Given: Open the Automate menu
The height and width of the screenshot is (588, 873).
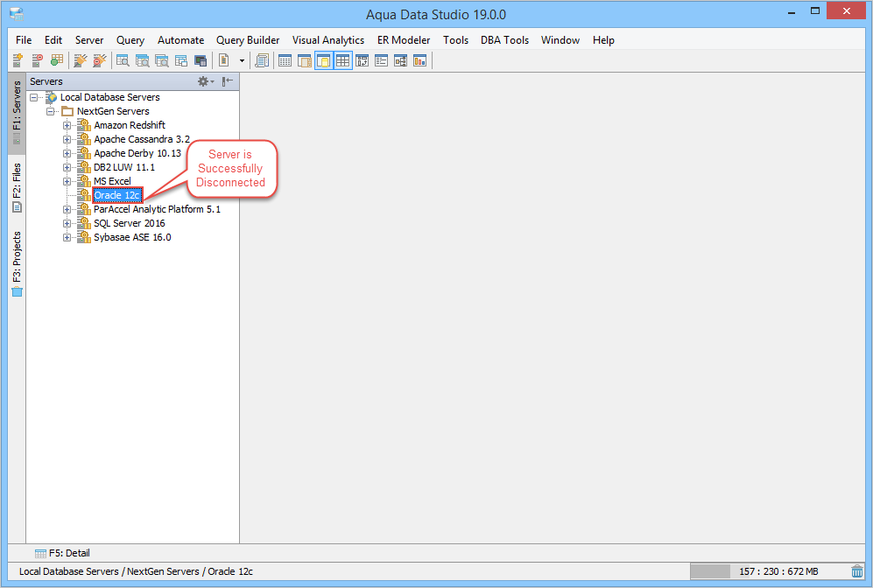Looking at the screenshot, I should pos(180,40).
